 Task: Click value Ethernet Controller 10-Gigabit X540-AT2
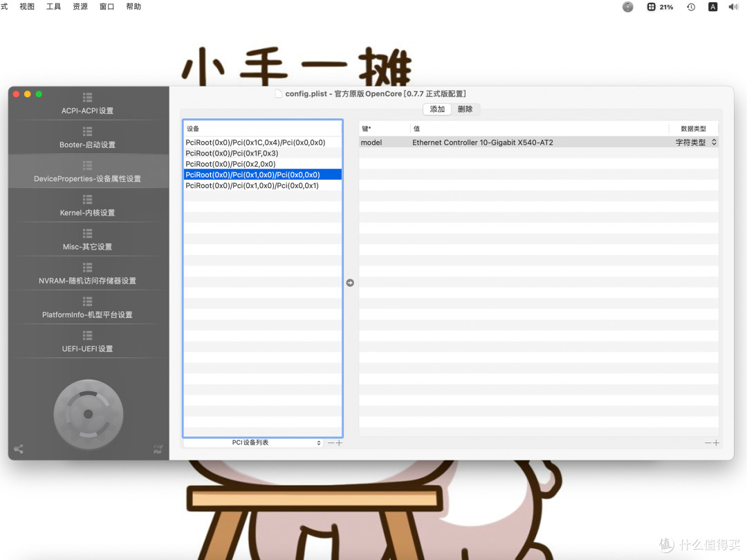[483, 142]
